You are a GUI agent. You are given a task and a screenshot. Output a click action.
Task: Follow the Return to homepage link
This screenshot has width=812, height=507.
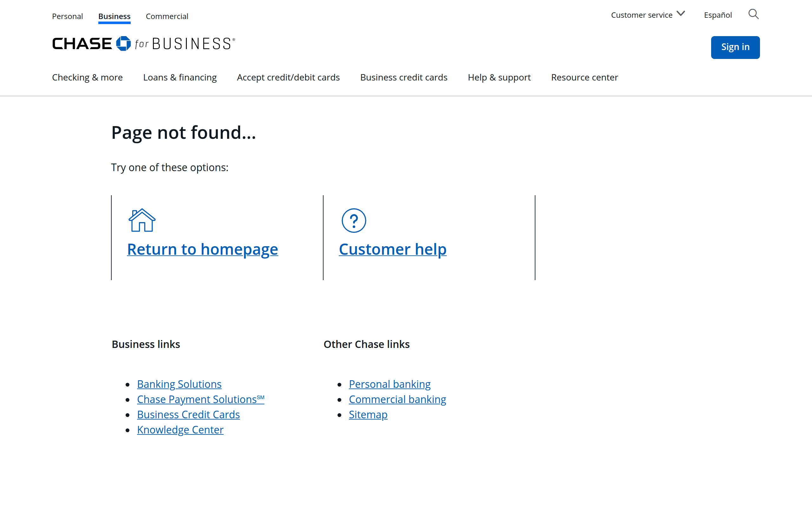[202, 249]
